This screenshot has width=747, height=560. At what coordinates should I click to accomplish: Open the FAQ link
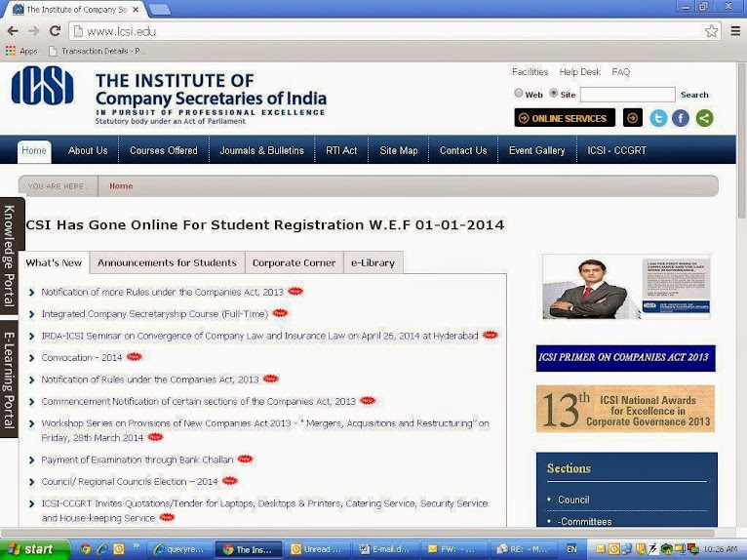[621, 72]
